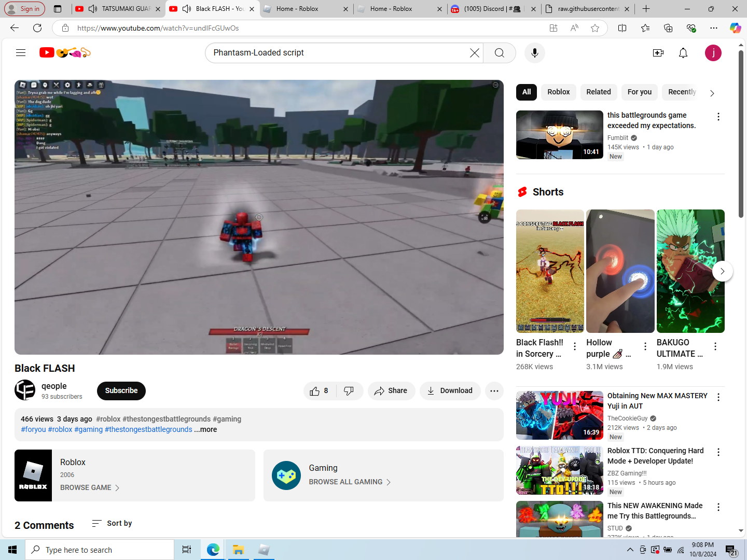This screenshot has height=560, width=747.
Task: Open options for Roblox TTD video
Action: 718,452
